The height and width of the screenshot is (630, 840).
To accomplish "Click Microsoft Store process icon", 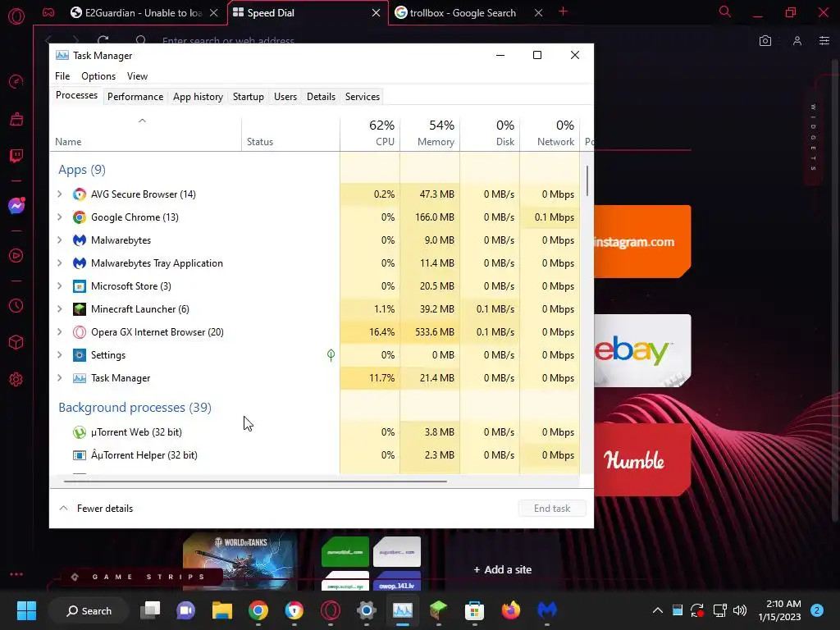I will tap(80, 286).
